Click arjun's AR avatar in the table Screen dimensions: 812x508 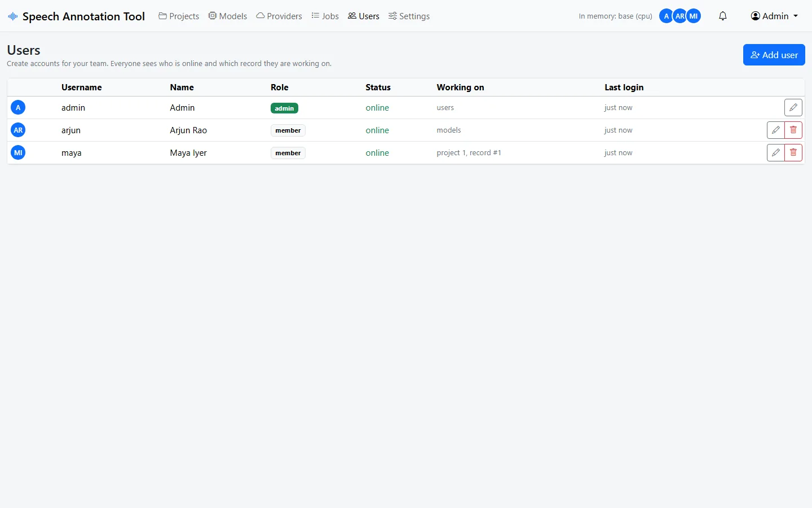18,130
